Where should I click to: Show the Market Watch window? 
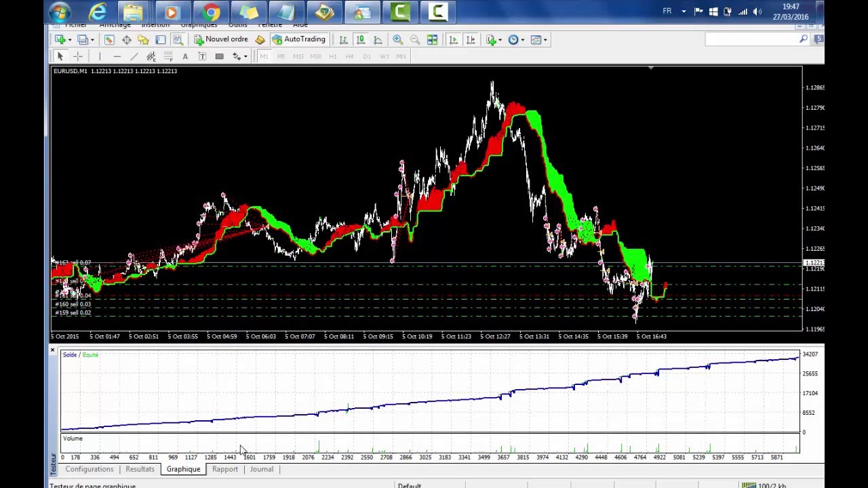tap(109, 39)
